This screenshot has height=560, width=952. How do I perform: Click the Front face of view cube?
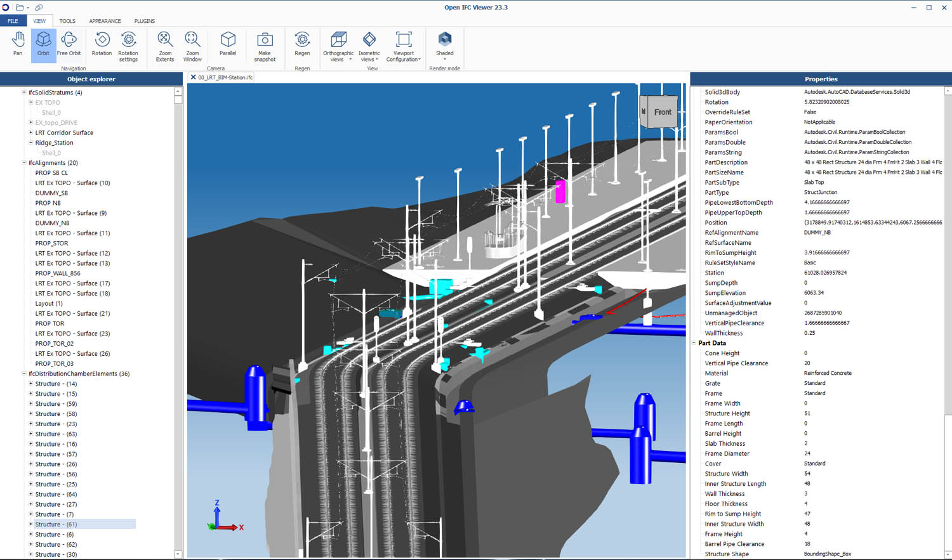pos(663,112)
